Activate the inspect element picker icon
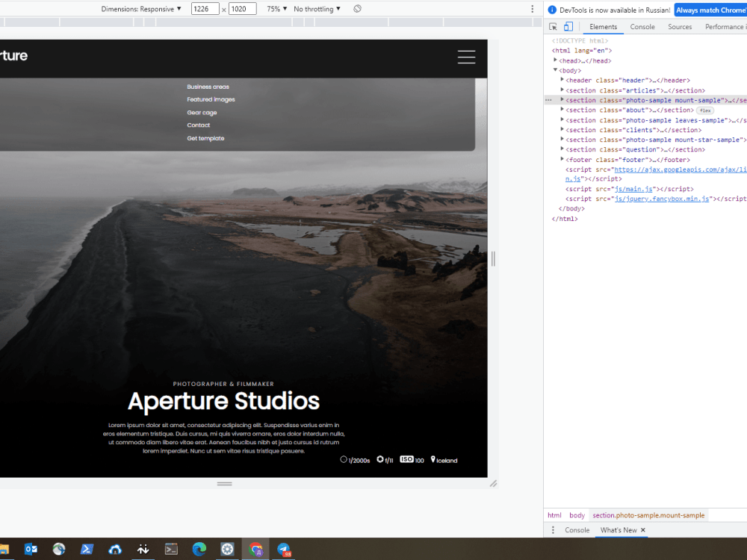The width and height of the screenshot is (747, 560). (x=553, y=27)
